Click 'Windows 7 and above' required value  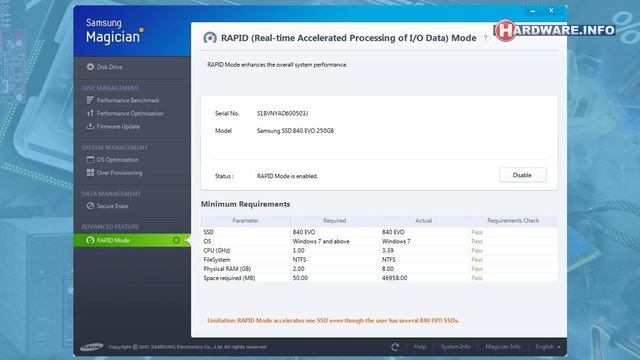[x=321, y=242]
